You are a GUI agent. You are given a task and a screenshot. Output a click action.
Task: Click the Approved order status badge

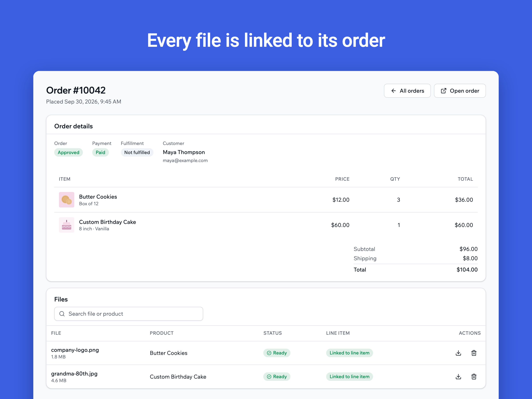point(68,153)
